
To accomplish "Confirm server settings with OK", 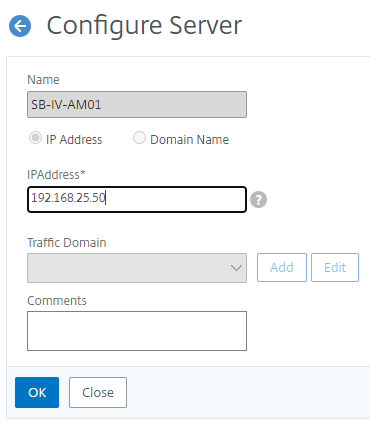I will click(x=37, y=392).
